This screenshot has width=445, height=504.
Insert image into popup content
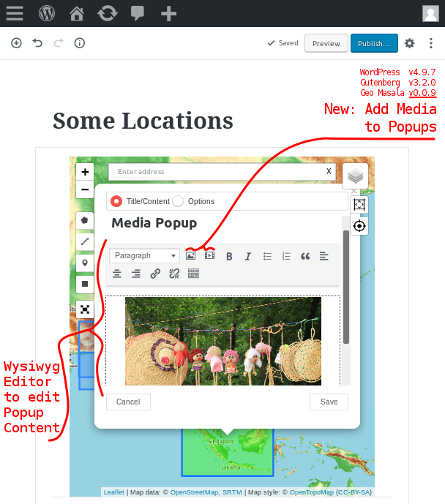(x=190, y=256)
